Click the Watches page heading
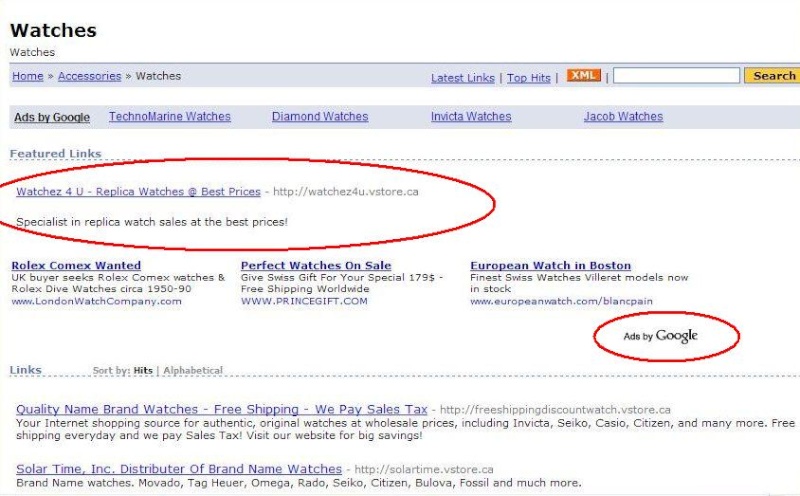800x496 pixels. (x=53, y=30)
